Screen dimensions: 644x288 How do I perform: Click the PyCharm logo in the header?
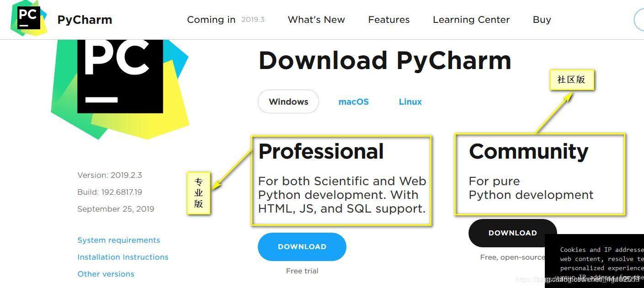pos(62,19)
